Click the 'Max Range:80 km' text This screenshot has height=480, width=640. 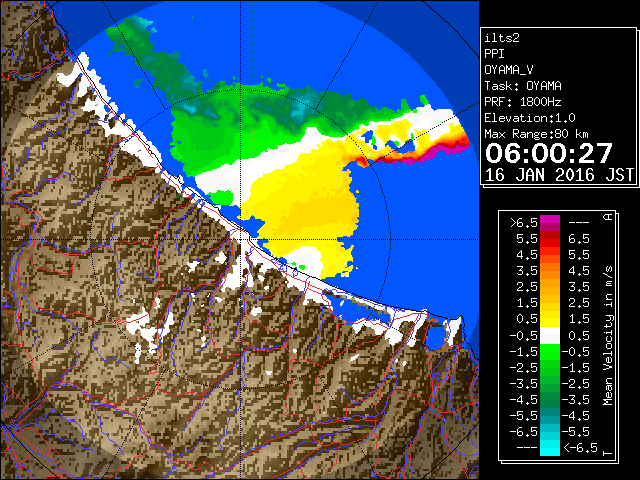pos(536,134)
